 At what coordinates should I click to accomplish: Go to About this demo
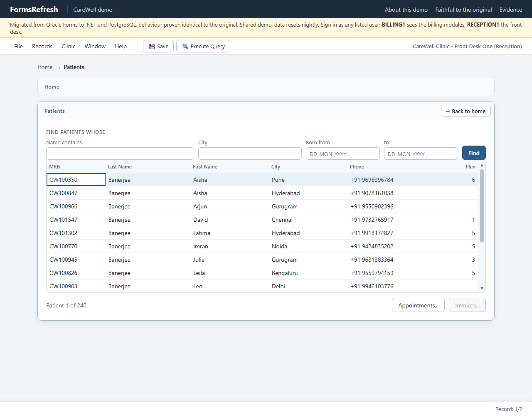point(406,10)
